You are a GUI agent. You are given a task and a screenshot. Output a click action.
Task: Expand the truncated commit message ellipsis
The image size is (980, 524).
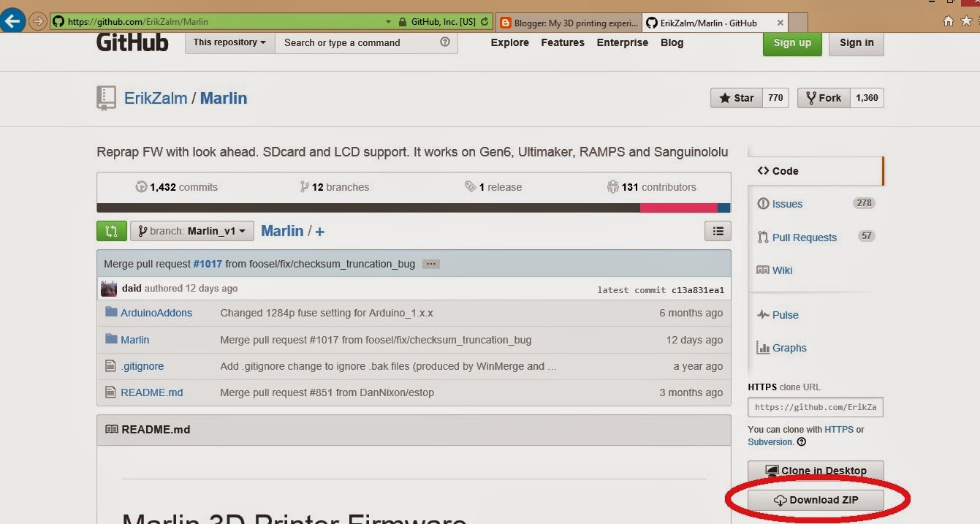coord(430,263)
